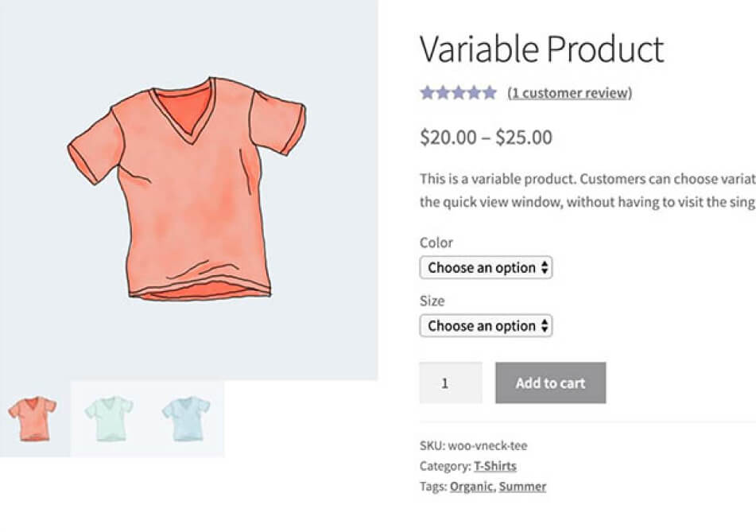Click the SKU woo-vneck-tee text

pos(474,445)
